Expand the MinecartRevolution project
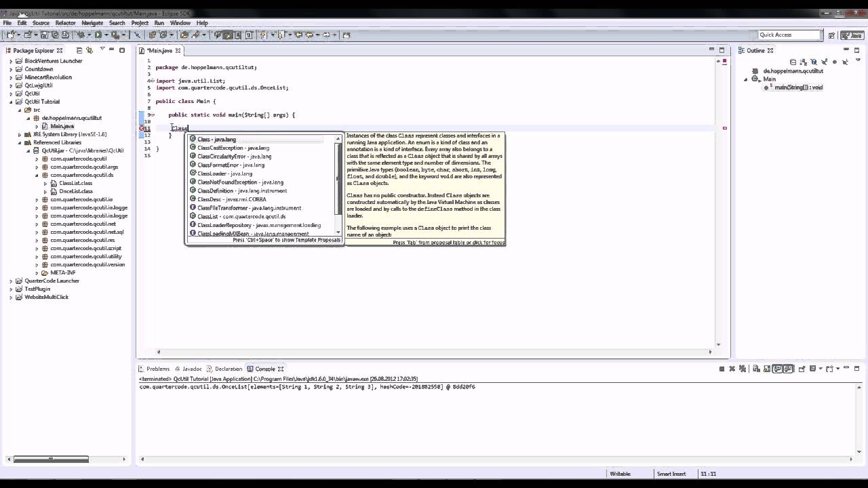 (11, 77)
